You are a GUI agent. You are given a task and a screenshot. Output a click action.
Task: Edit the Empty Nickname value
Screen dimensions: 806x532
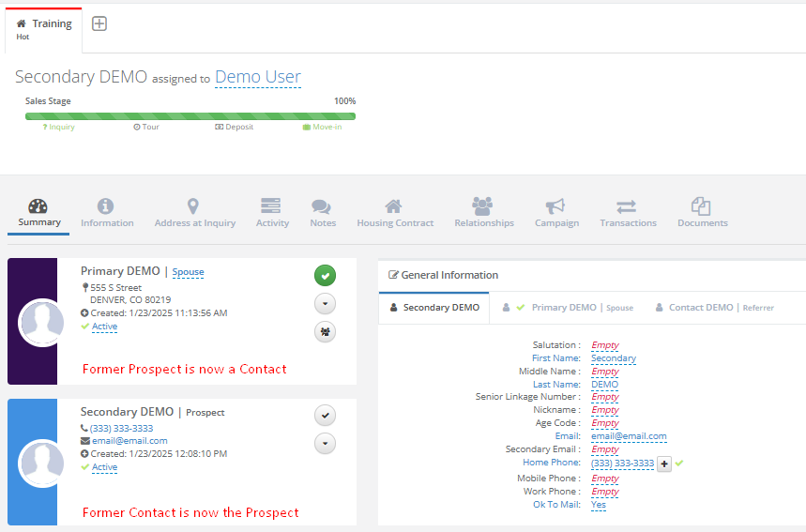coord(605,410)
